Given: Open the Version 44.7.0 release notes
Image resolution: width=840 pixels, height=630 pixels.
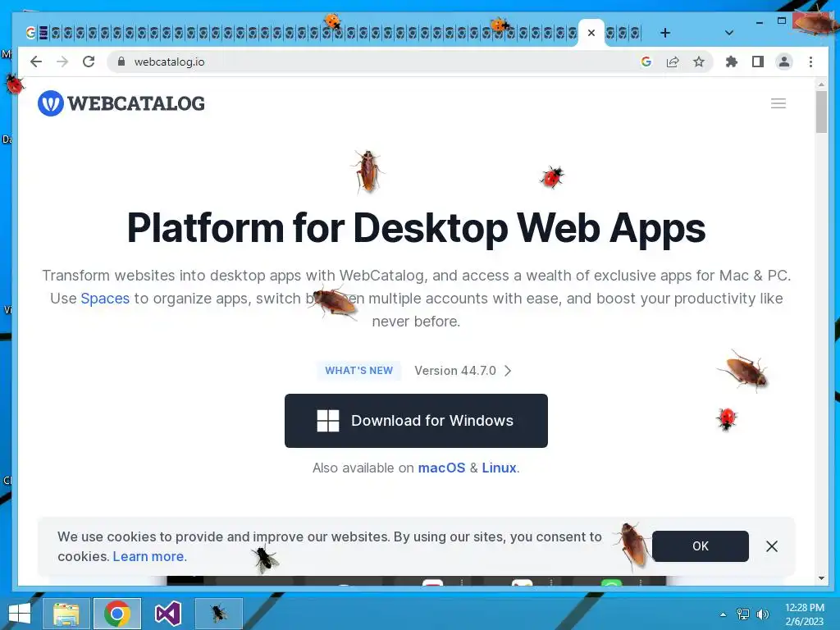Looking at the screenshot, I should tap(463, 371).
